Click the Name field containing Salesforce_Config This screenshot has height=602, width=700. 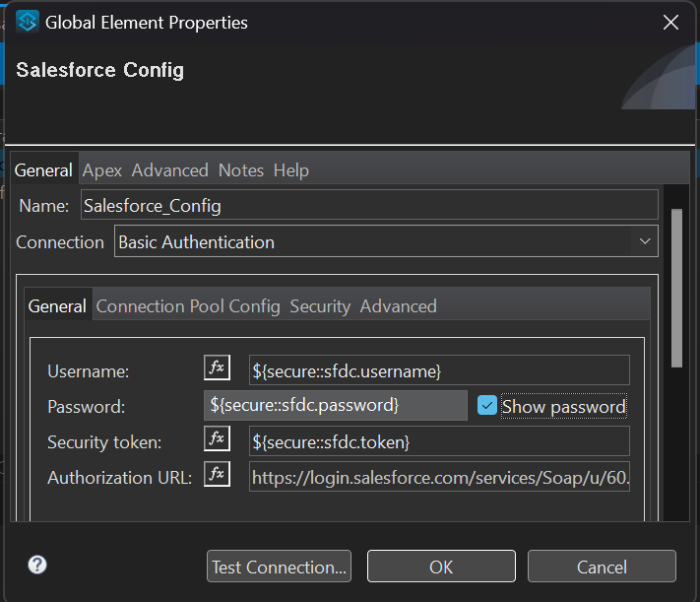pos(368,205)
